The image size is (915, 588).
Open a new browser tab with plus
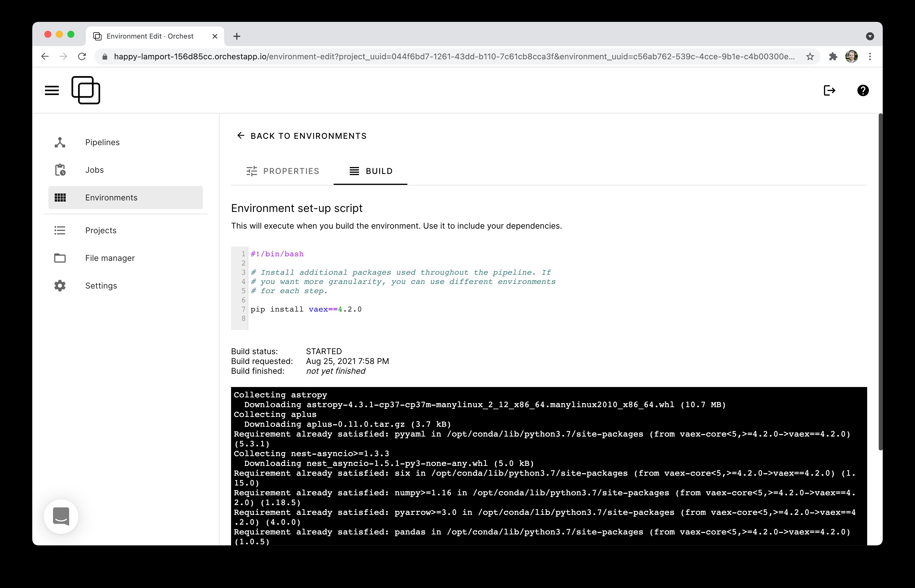pyautogui.click(x=237, y=36)
